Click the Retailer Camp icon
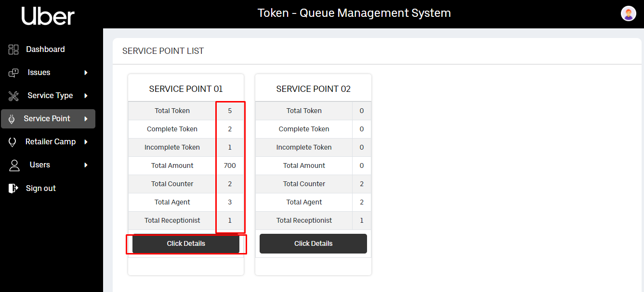 click(13, 142)
